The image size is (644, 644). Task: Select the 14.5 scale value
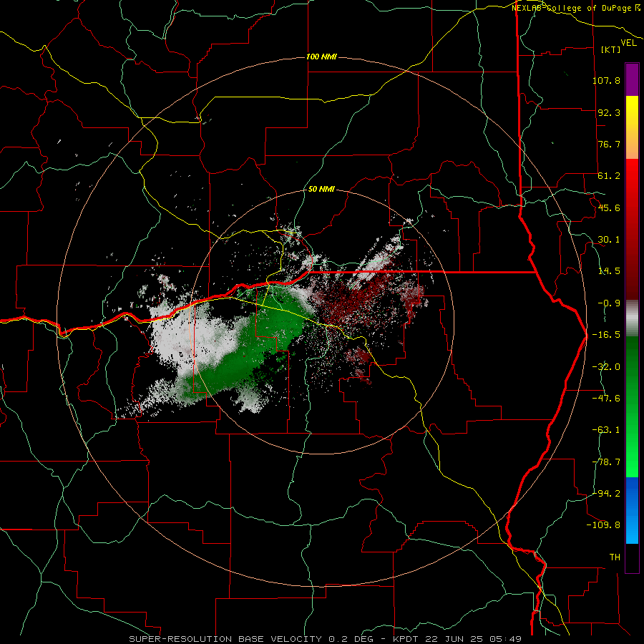tap(609, 271)
